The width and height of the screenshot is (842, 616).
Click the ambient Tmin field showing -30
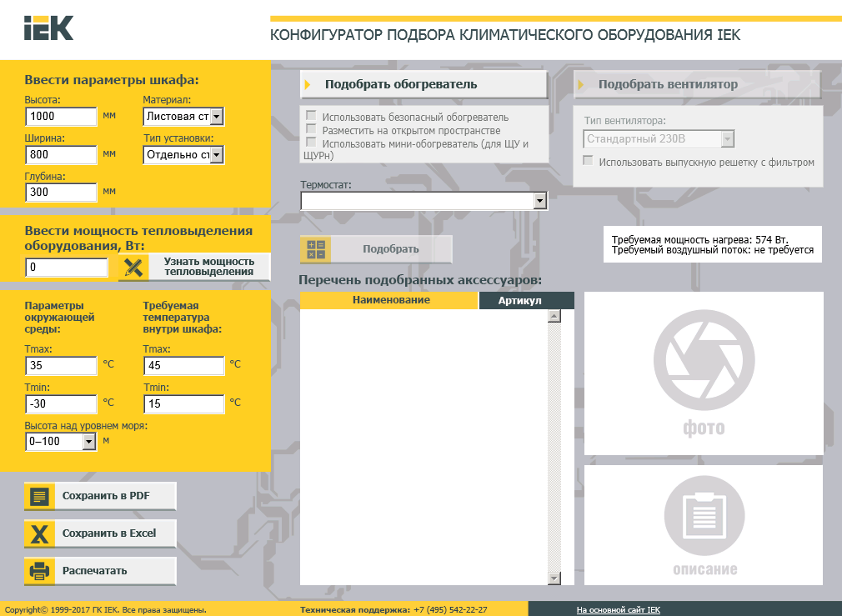click(x=61, y=404)
